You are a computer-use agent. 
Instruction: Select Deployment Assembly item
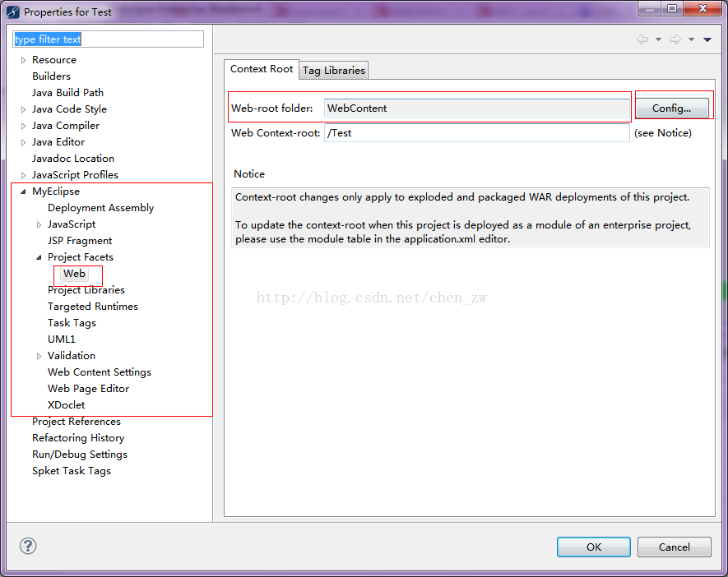pyautogui.click(x=100, y=208)
